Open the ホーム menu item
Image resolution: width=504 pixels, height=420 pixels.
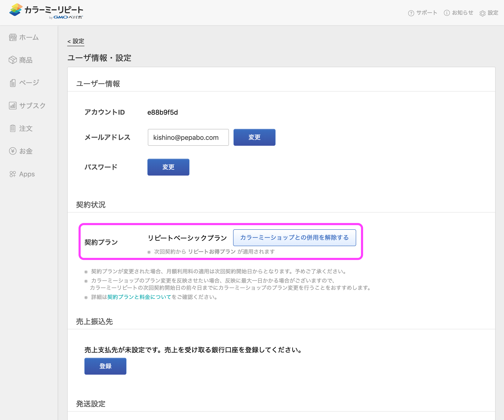tap(29, 37)
